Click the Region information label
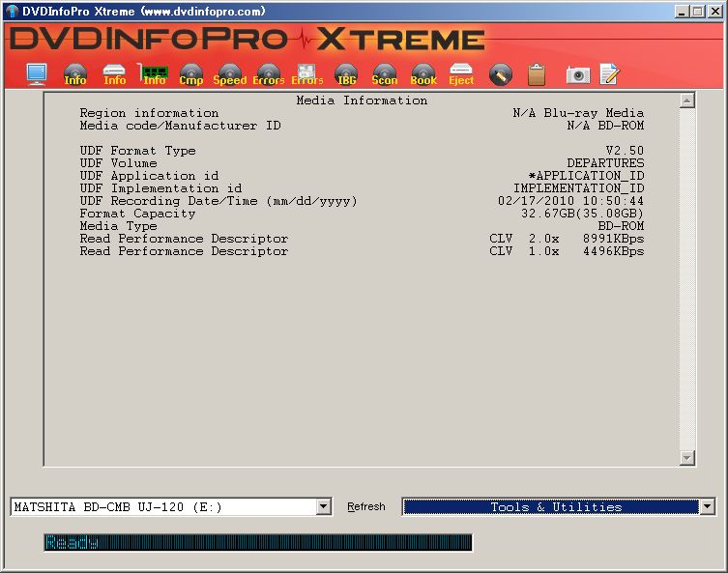 click(x=149, y=113)
